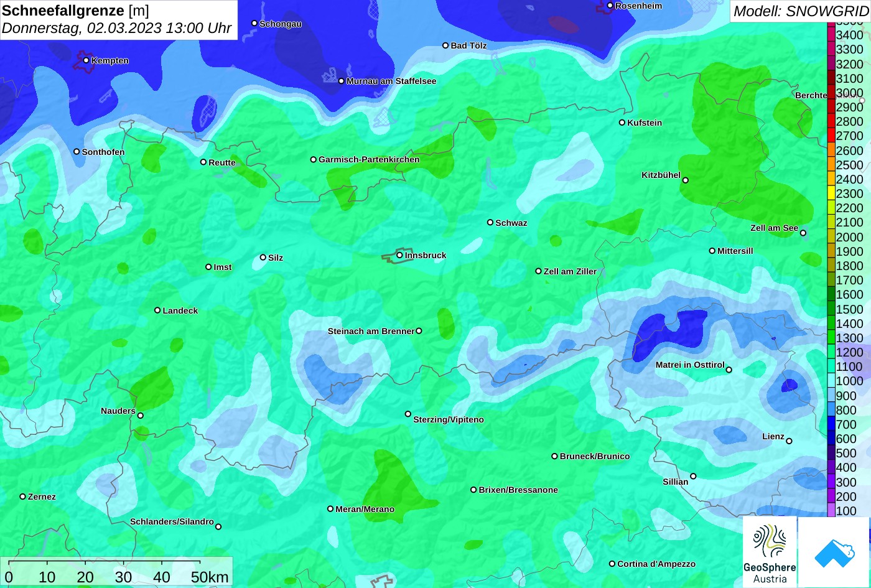Click the 20 mark on scale bar
The height and width of the screenshot is (588, 871).
coord(85,577)
